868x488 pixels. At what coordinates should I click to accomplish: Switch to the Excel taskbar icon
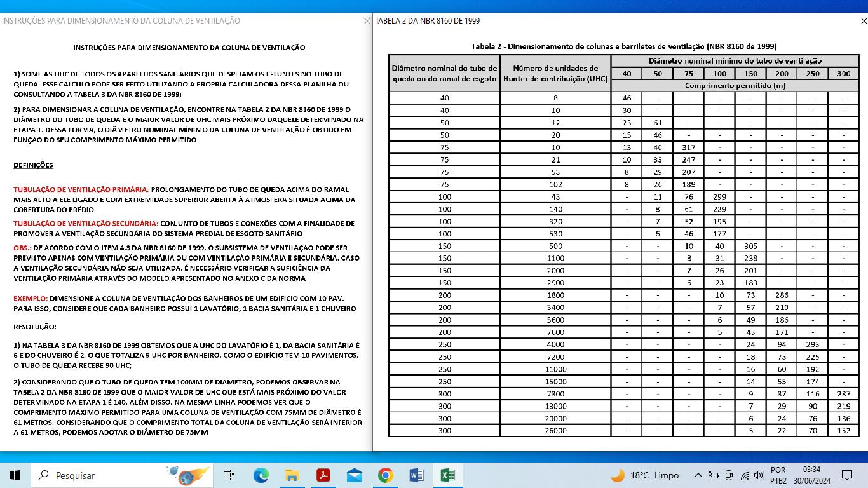pos(447,475)
